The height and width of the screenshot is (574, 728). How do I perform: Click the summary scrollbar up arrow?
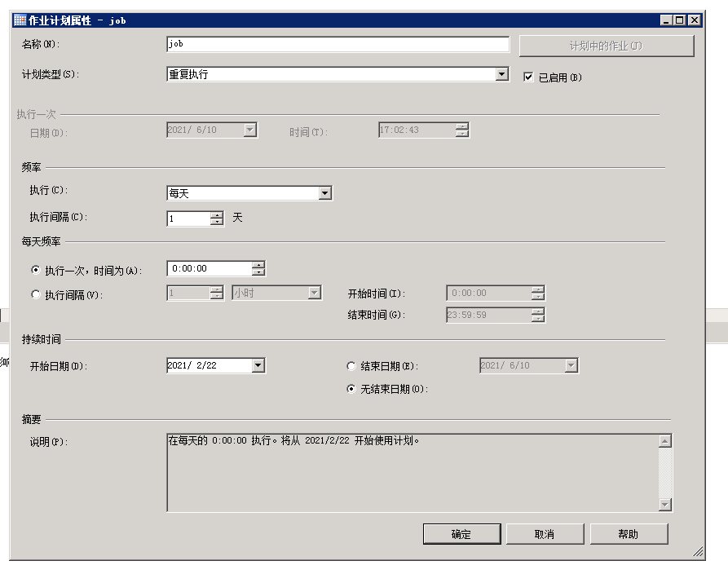point(663,443)
